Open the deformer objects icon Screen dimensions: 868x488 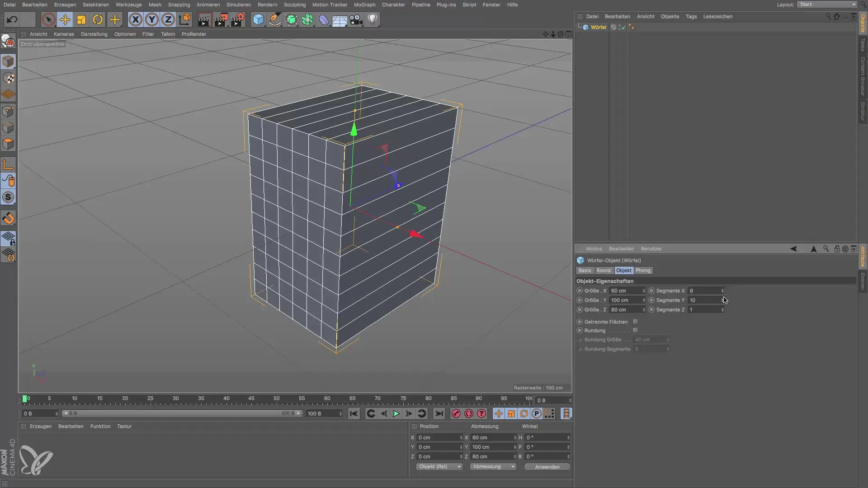(324, 20)
